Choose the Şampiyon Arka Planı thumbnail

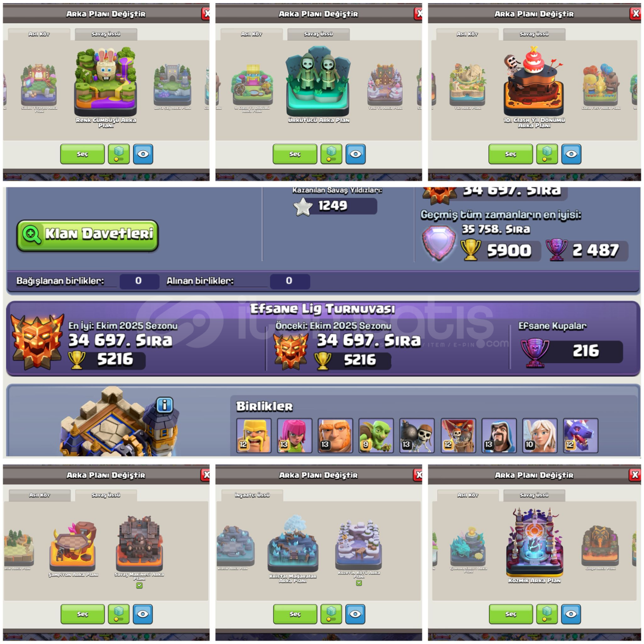tap(73, 549)
